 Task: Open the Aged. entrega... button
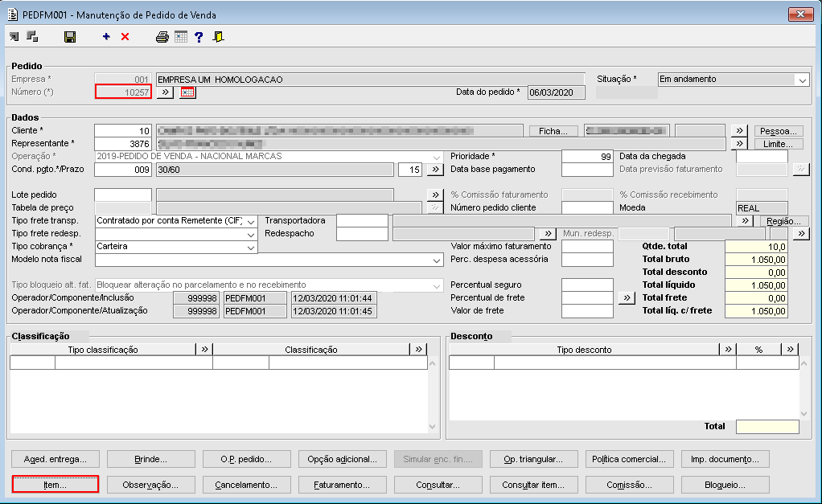55,459
